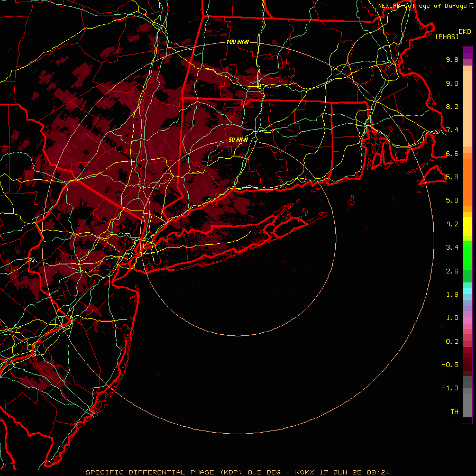This screenshot has width=476, height=476.
Task: Click the 0.2 value on the scale
Action: click(452, 342)
